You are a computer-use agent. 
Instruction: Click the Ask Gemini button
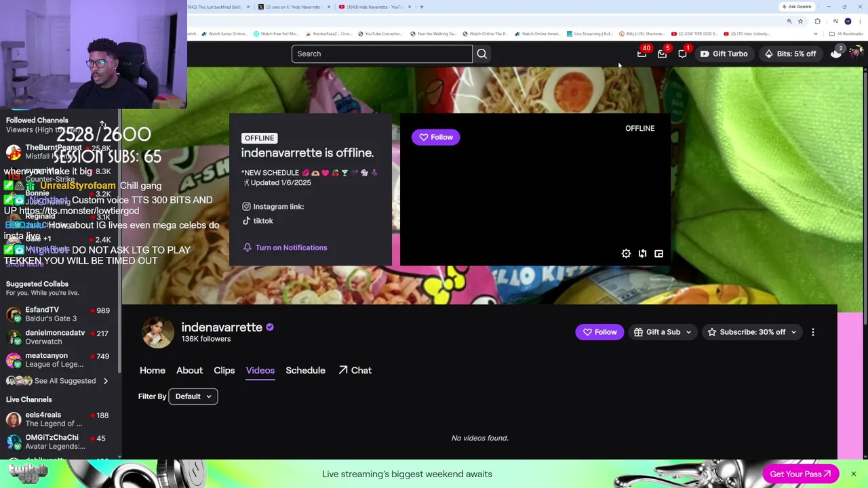(797, 7)
